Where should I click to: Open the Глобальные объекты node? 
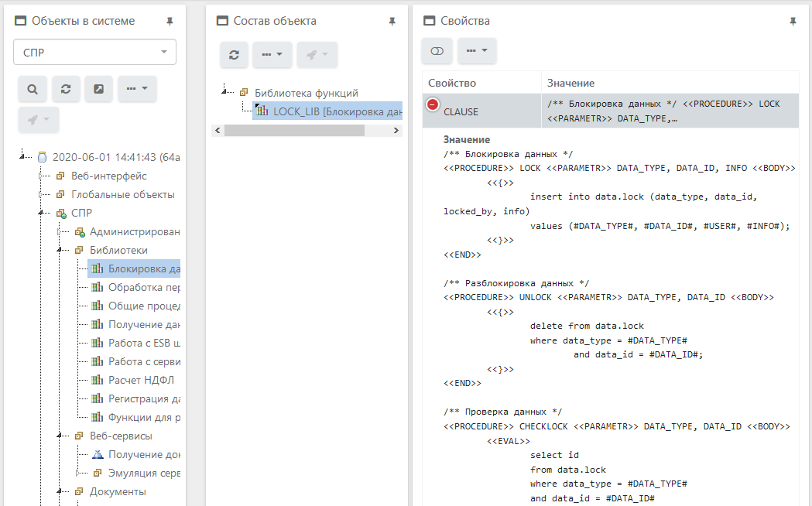pos(122,194)
